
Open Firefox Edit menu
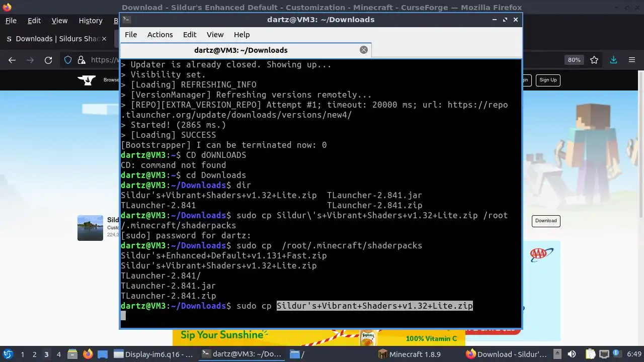pos(34,21)
